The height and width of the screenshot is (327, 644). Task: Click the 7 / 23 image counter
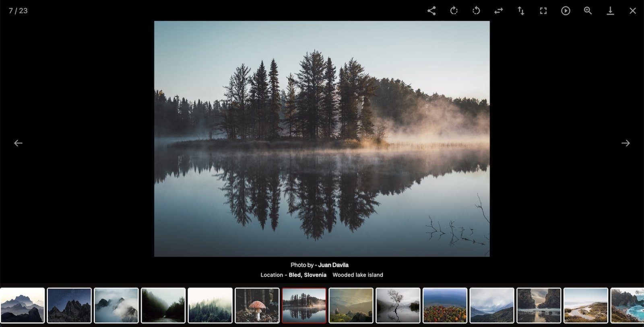18,11
